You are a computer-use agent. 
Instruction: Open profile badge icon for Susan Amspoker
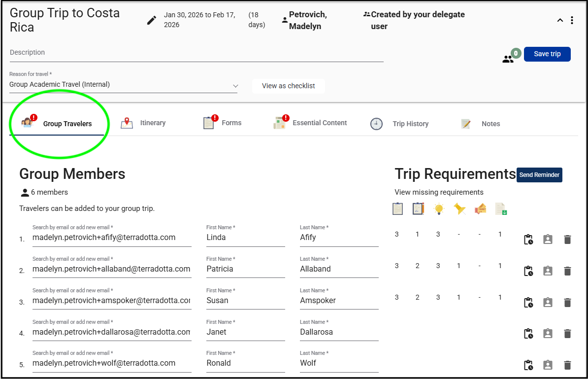[548, 303]
